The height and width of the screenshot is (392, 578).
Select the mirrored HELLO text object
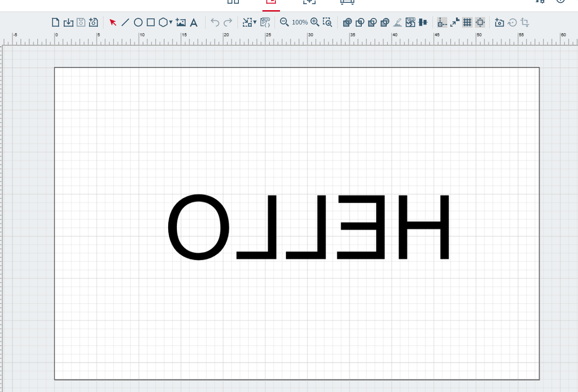pyautogui.click(x=309, y=227)
